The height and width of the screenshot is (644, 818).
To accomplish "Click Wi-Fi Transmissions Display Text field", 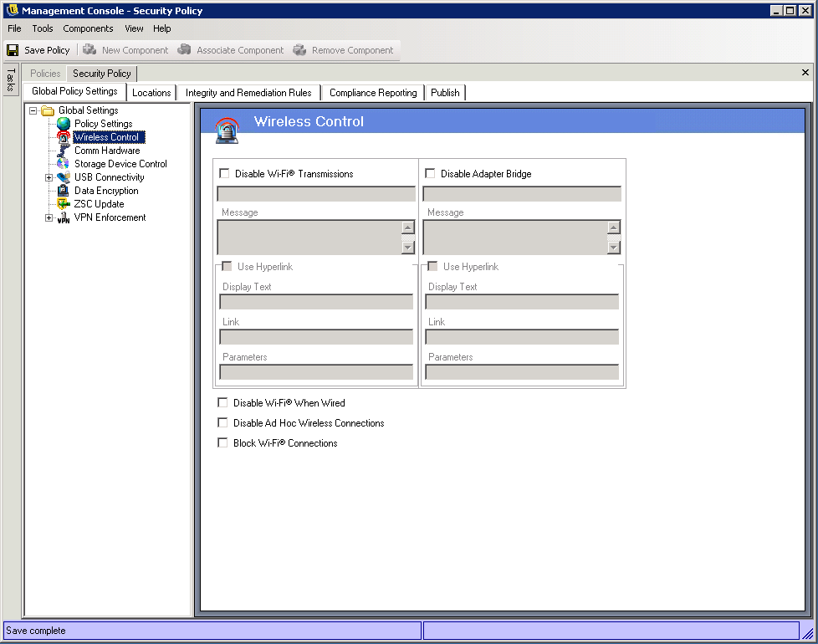I will 316,301.
